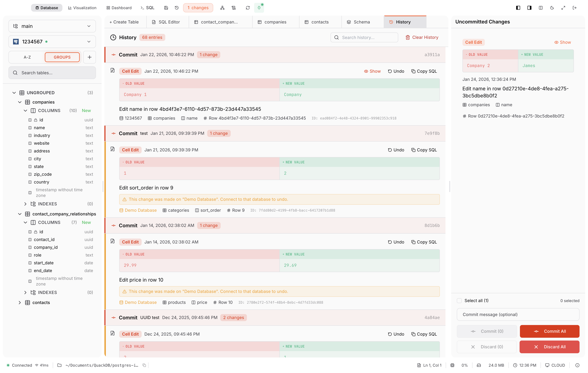Open the 1234567 database dropdown
The height and width of the screenshot is (373, 588).
click(52, 42)
